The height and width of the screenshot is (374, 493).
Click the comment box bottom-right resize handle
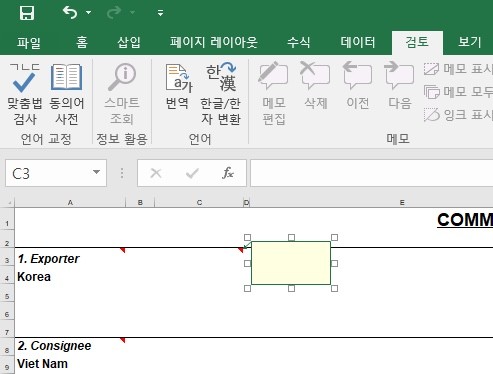(334, 288)
